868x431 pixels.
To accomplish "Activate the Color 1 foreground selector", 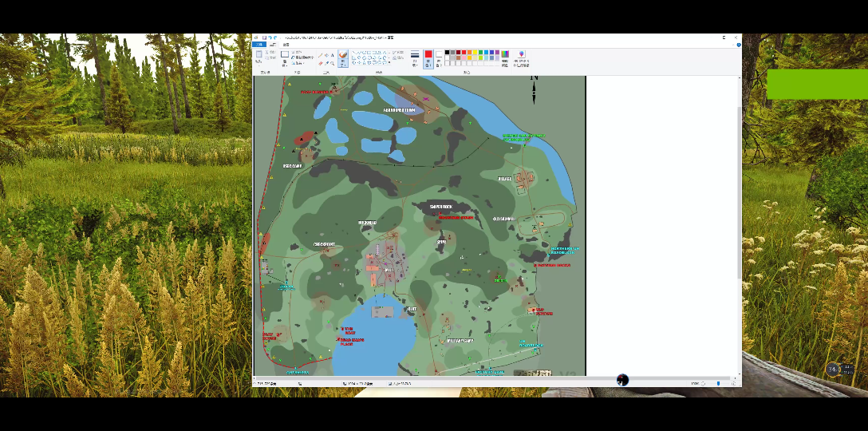I will pos(428,57).
